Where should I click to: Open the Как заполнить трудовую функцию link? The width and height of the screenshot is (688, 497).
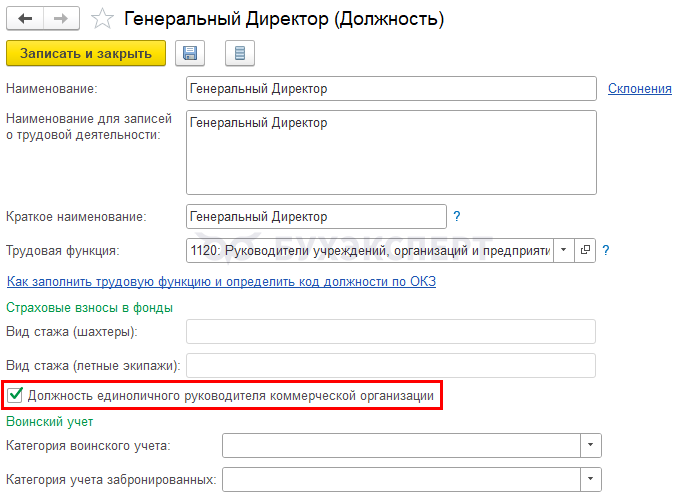click(x=221, y=281)
